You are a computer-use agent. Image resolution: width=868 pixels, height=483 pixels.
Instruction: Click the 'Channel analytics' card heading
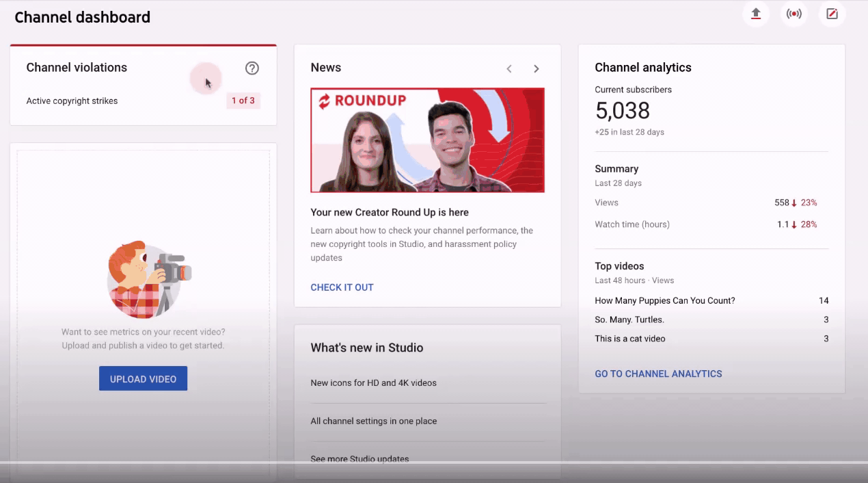pyautogui.click(x=643, y=68)
